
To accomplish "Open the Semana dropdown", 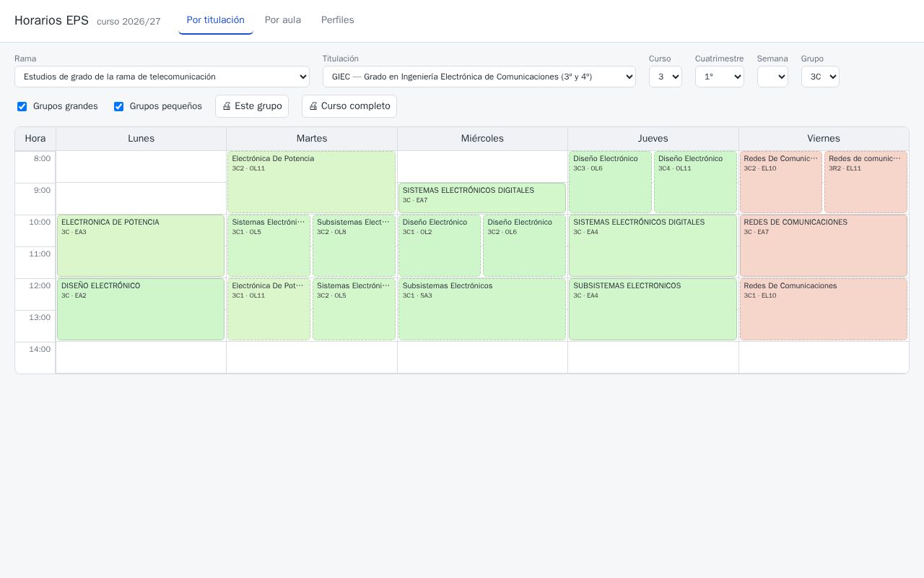I will (772, 77).
